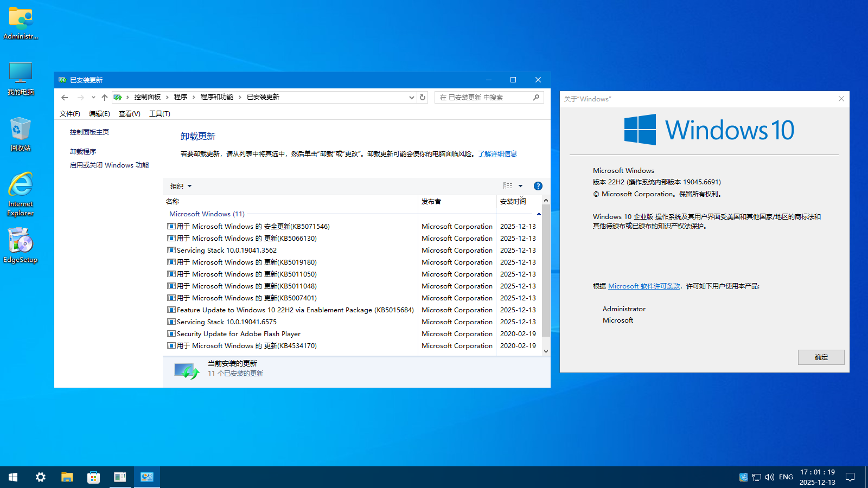Viewport: 868px width, 488px height.
Task: Launch Internet Explorer from the desktop
Action: (x=21, y=194)
